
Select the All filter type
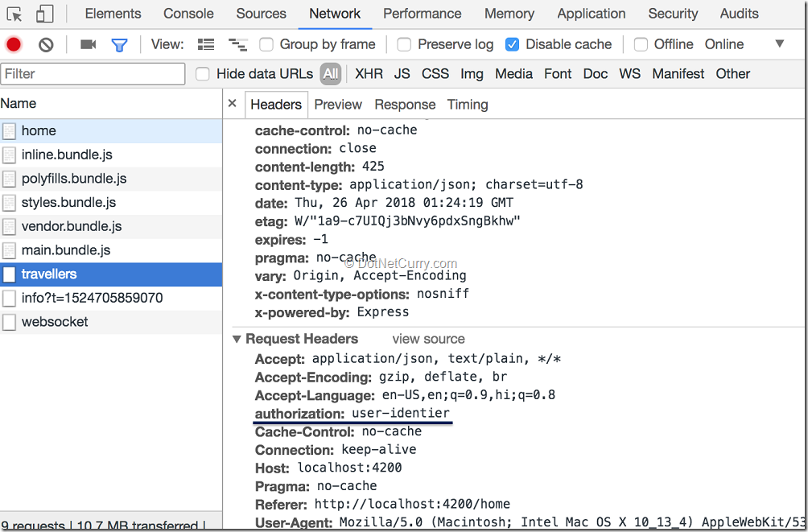[x=330, y=74]
